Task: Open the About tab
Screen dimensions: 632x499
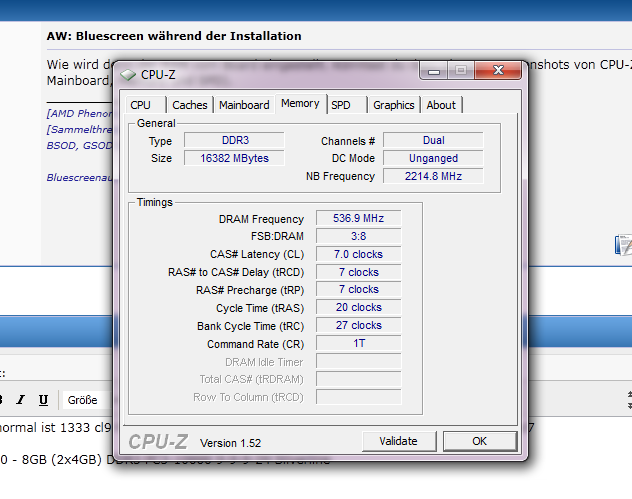Action: [441, 105]
